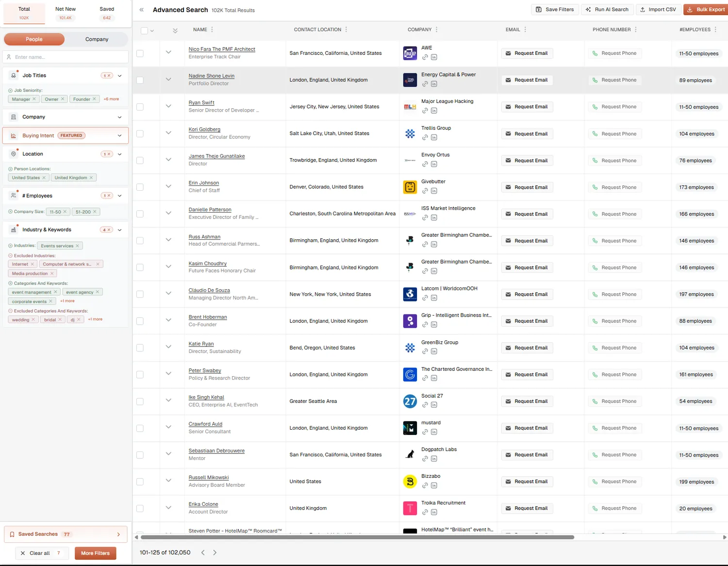Expand Danielle Patterson row details
Image resolution: width=728 pixels, height=566 pixels.
(x=168, y=213)
